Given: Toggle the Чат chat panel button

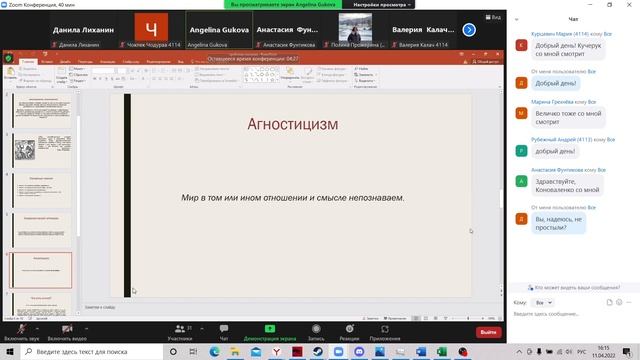Looking at the screenshot, I should point(224,332).
